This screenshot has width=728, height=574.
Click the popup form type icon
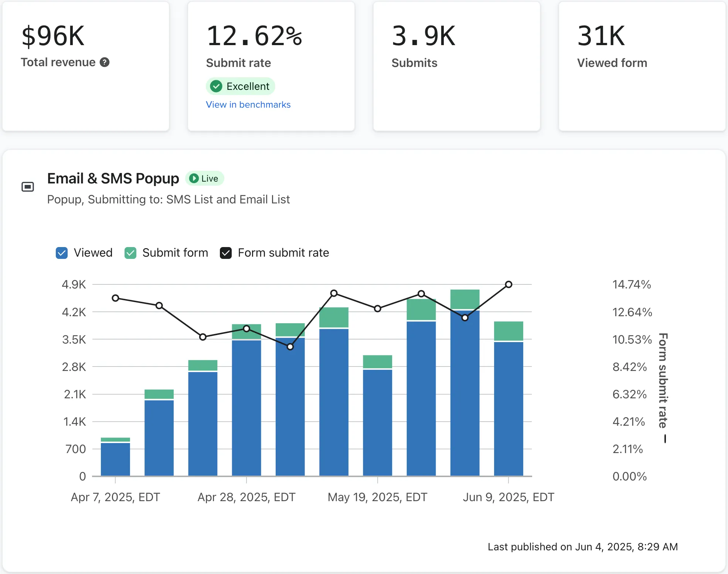coord(28,187)
